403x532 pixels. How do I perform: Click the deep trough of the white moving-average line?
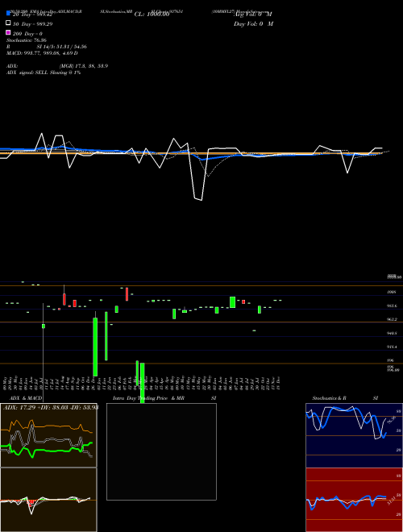coord(198,199)
